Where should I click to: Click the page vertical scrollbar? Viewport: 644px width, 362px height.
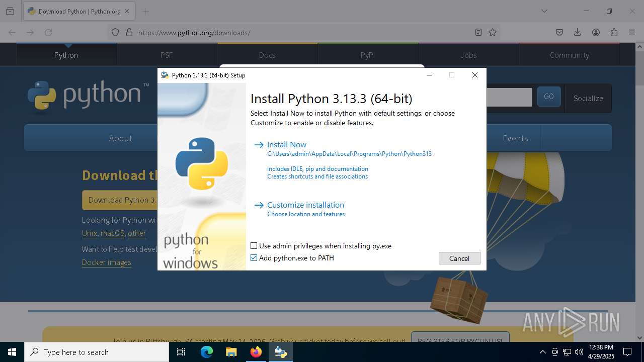[x=640, y=191]
